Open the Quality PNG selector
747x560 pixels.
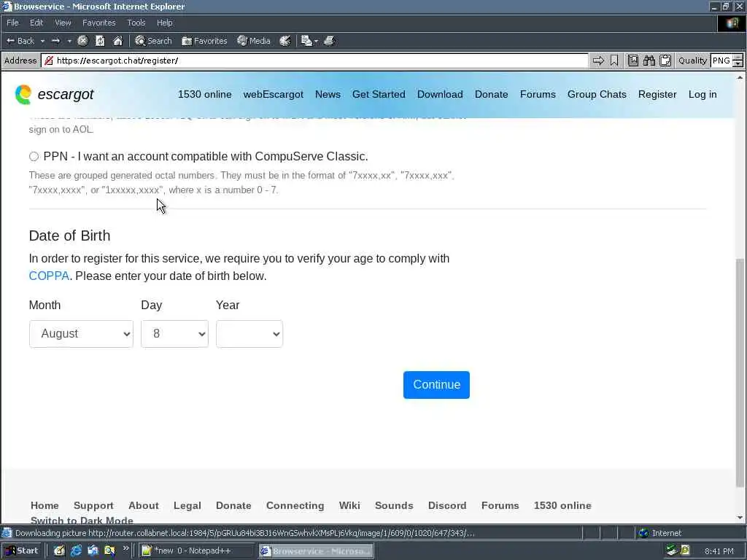(727, 61)
